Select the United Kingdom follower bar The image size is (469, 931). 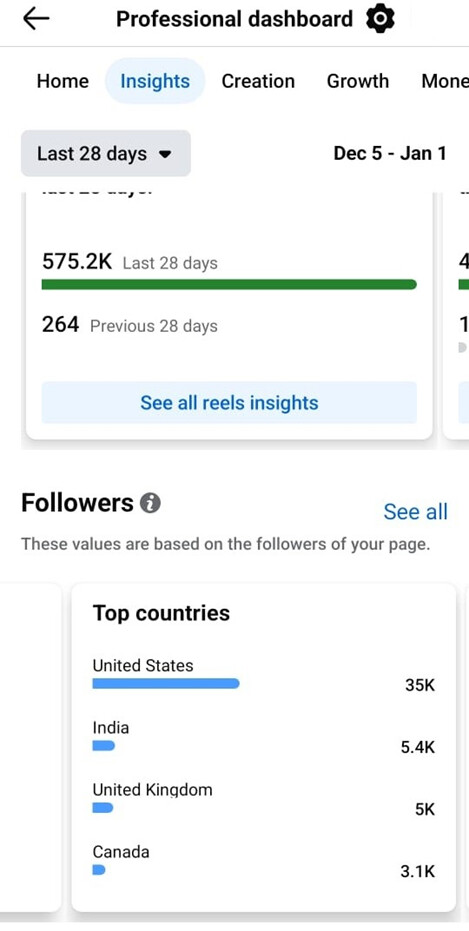click(x=103, y=808)
